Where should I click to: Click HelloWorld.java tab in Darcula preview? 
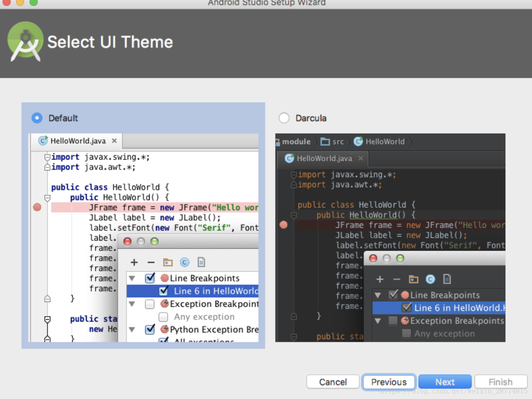point(323,158)
